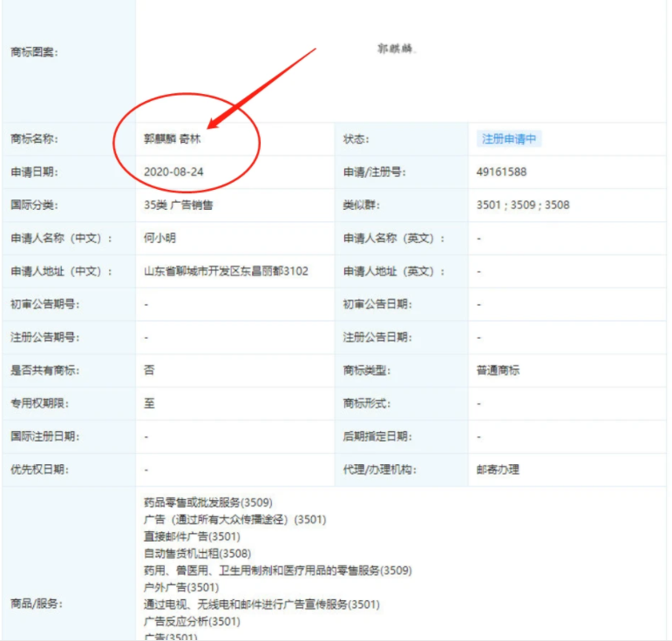Image resolution: width=672 pixels, height=641 pixels.
Task: Click the 是否共有商标 label
Action: (45, 370)
